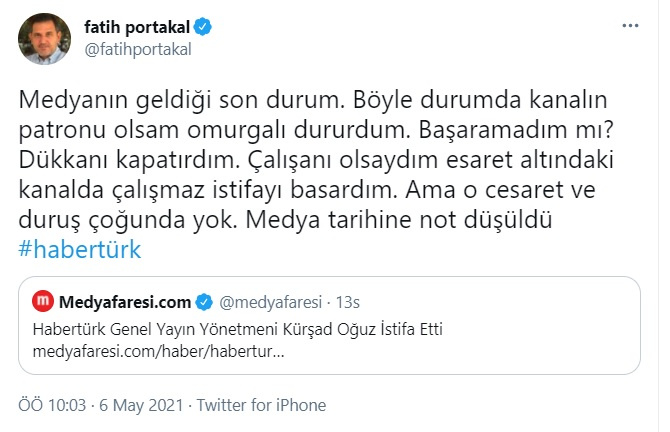Click the Twitter for iPhone source label
The height and width of the screenshot is (432, 670).
(261, 406)
